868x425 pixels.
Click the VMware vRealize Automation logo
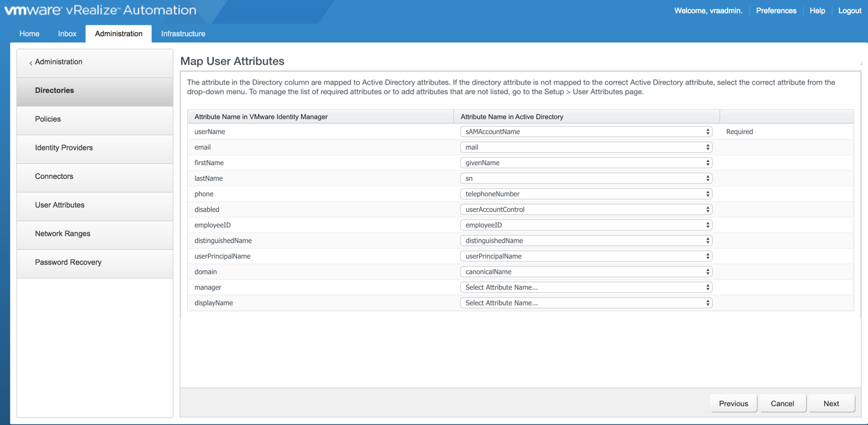pyautogui.click(x=100, y=11)
